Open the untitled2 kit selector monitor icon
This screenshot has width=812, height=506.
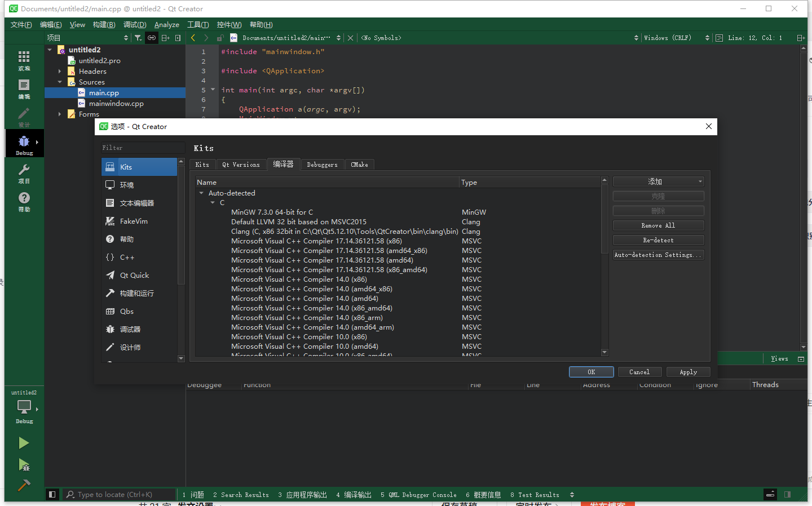[x=24, y=407]
